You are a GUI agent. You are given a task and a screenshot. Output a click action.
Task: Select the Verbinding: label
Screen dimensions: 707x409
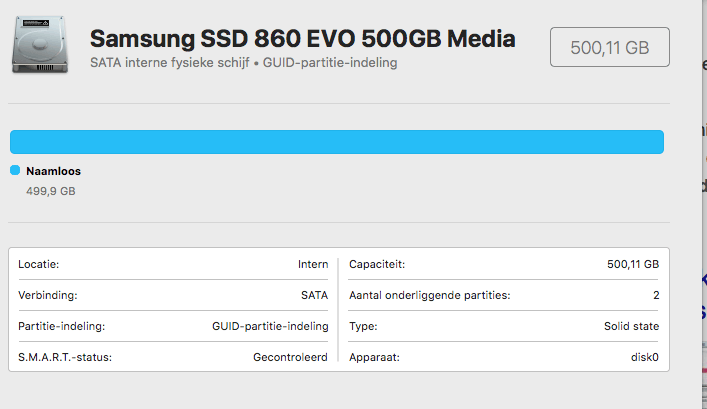[48, 295]
